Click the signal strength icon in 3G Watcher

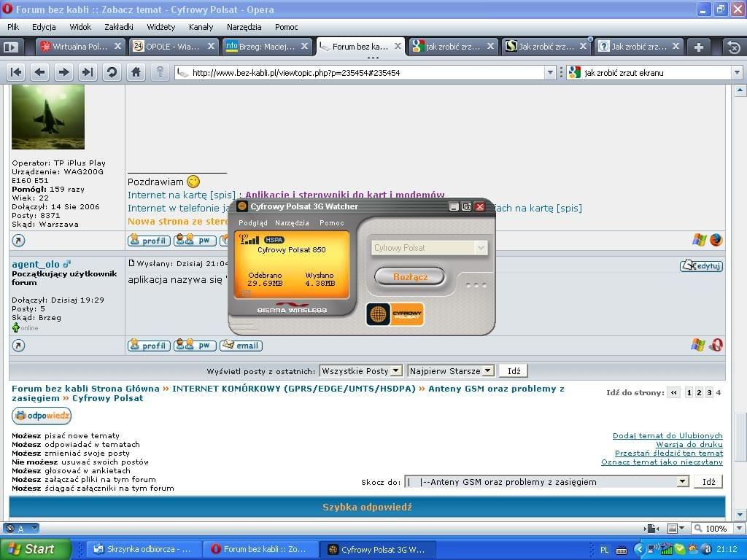click(249, 239)
